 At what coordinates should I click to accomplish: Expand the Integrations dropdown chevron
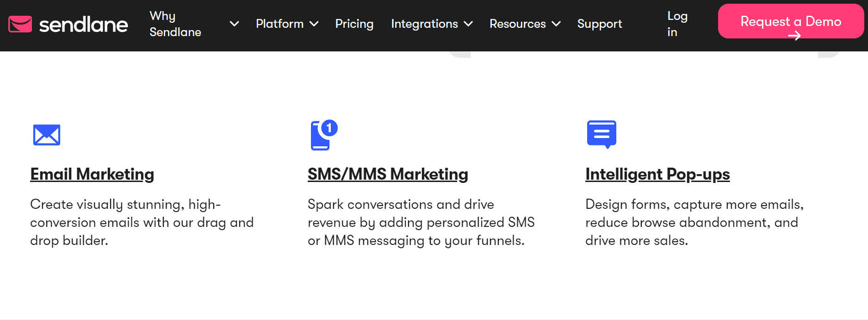[468, 24]
